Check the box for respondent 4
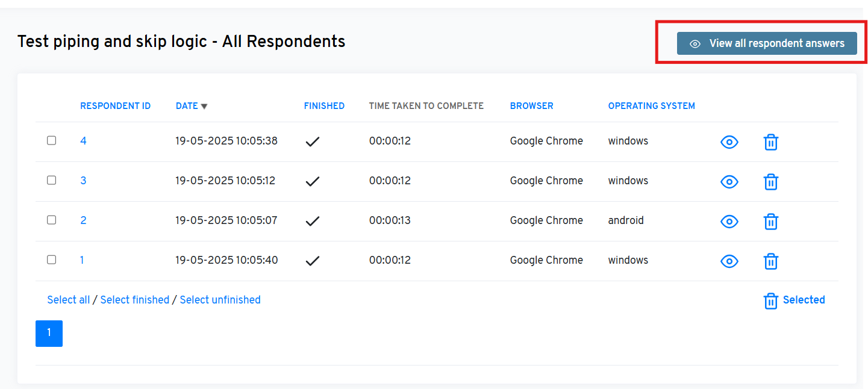Screen dimensions: 868x389 (52, 140)
